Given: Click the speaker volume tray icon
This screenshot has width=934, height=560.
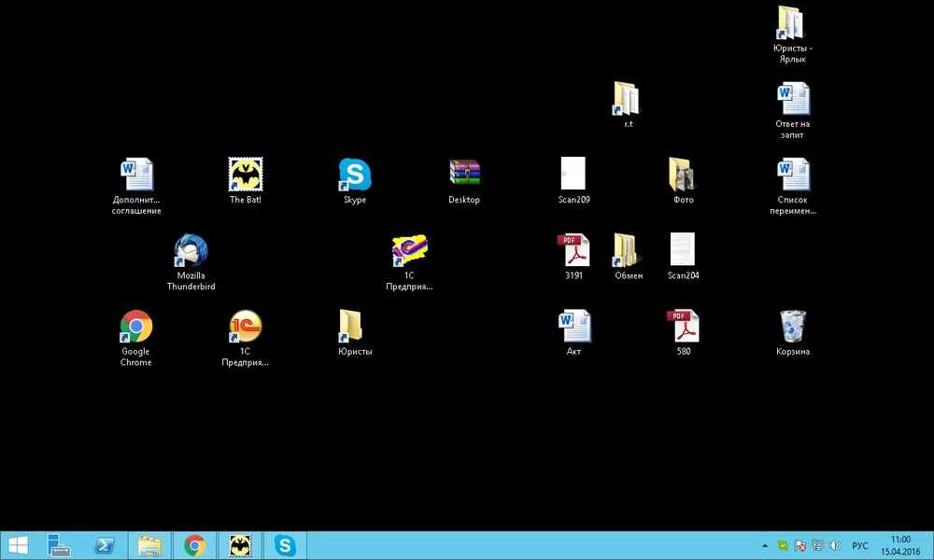Looking at the screenshot, I should click(x=834, y=545).
